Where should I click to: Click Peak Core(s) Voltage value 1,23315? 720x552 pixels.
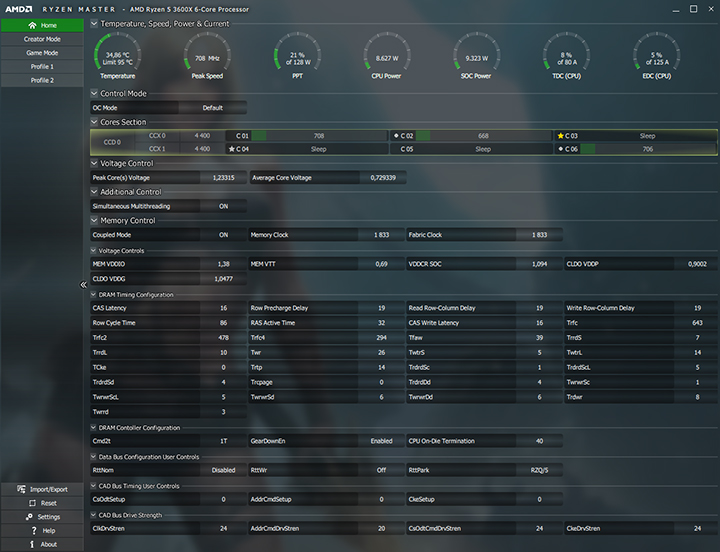click(223, 178)
